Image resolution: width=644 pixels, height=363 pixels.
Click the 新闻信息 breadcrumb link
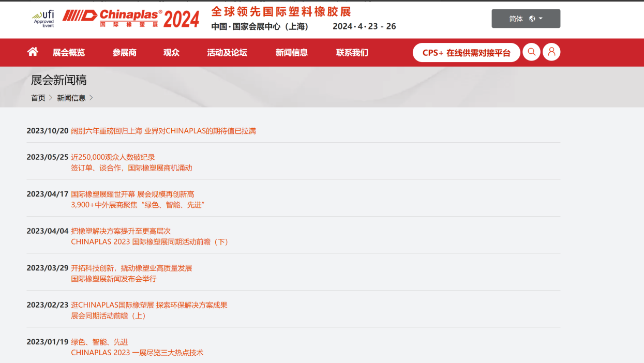pyautogui.click(x=71, y=98)
